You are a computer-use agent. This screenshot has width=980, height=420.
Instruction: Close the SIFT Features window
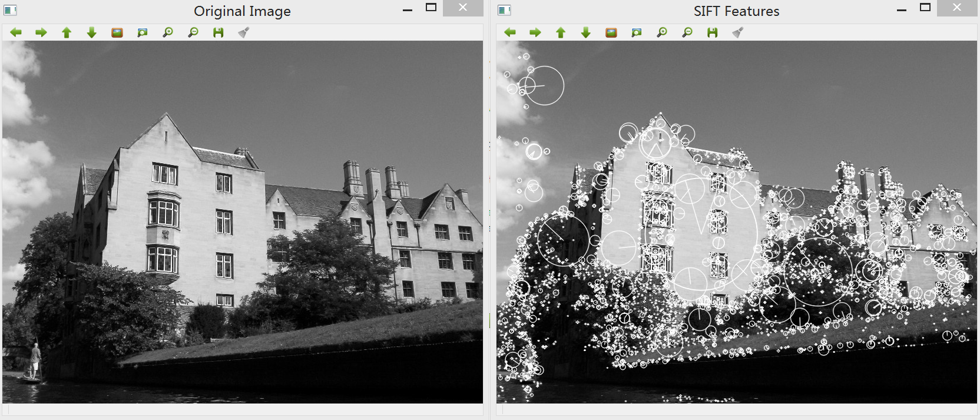click(957, 8)
